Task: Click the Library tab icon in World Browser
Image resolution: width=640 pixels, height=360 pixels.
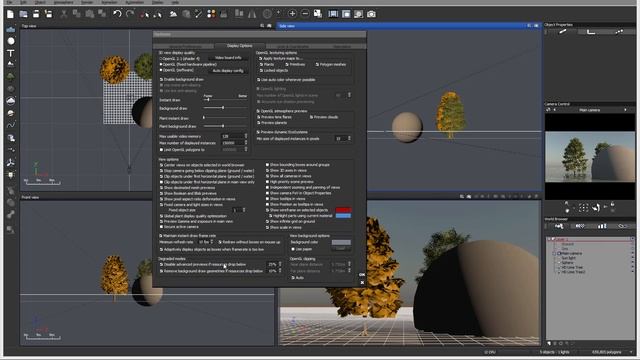Action: tap(602, 226)
